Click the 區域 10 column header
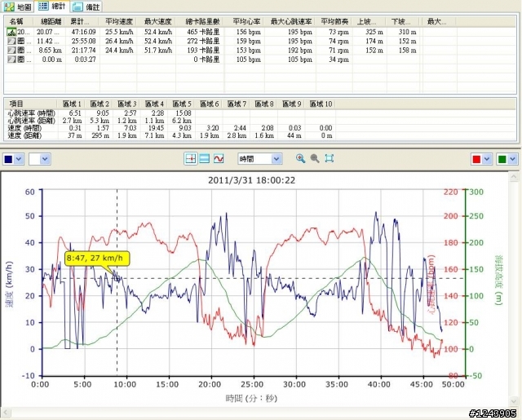Screen dimensions: 522x420 (321, 104)
